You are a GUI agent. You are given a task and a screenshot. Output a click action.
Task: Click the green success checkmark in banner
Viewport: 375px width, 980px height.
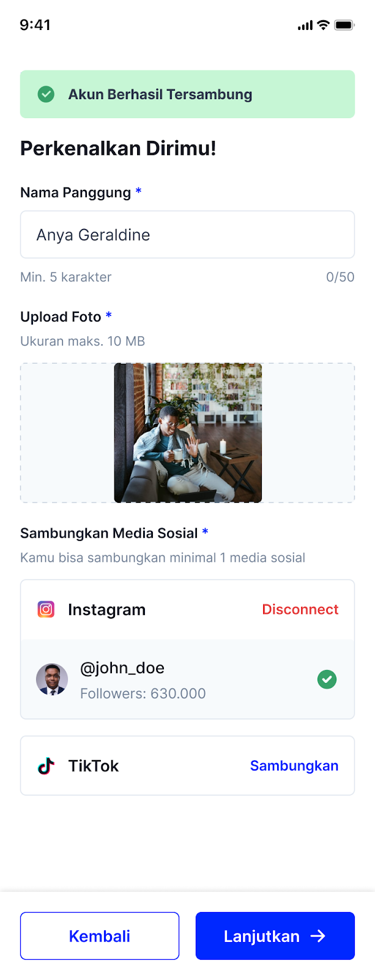coord(46,94)
